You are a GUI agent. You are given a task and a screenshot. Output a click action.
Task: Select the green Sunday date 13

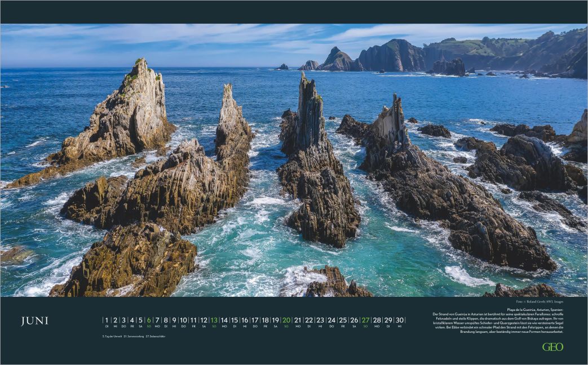tap(215, 319)
